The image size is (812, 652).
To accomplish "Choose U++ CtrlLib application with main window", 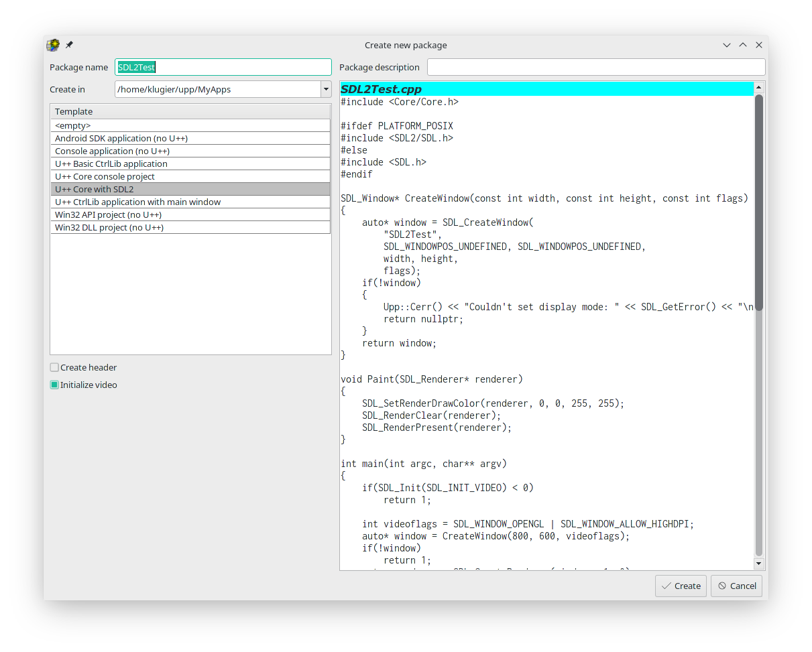I will click(x=190, y=202).
